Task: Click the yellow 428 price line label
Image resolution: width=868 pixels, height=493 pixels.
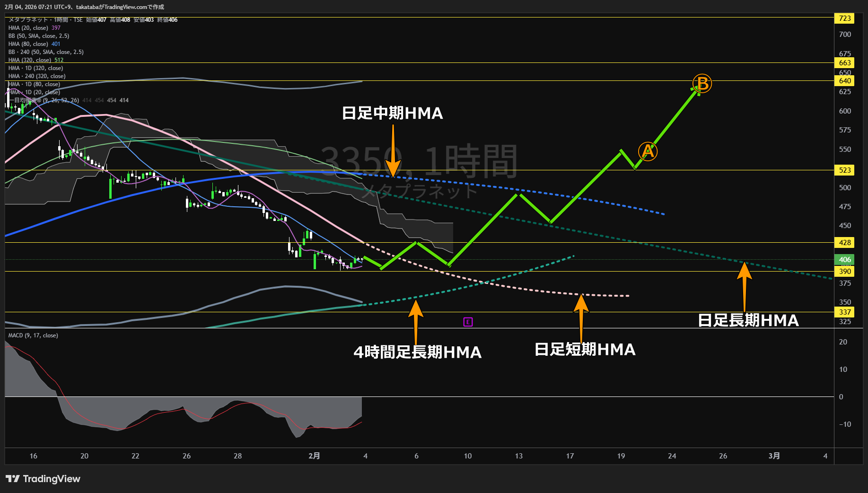Action: [x=845, y=243]
